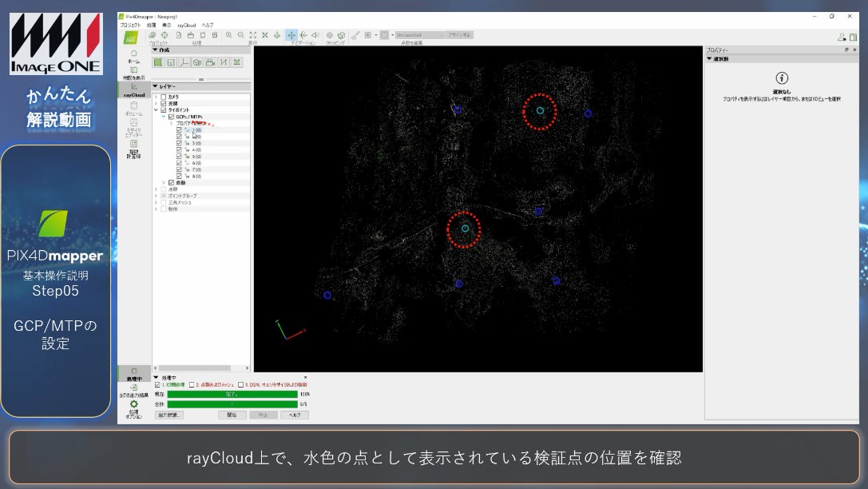Collapse the タイポイント tree node
Image resolution: width=868 pixels, height=489 pixels.
pos(157,110)
